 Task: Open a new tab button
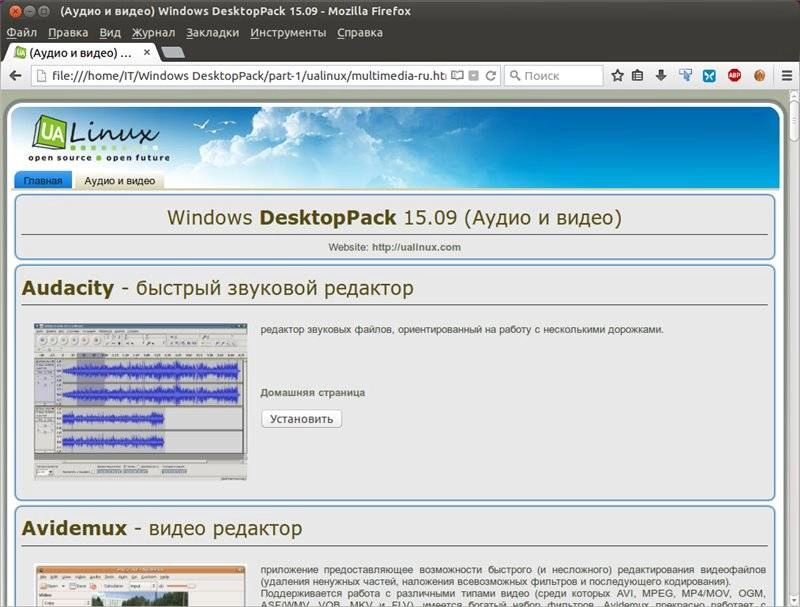(x=173, y=53)
